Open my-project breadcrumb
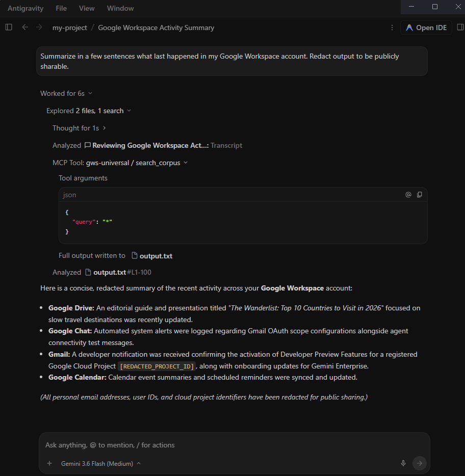 click(x=69, y=28)
